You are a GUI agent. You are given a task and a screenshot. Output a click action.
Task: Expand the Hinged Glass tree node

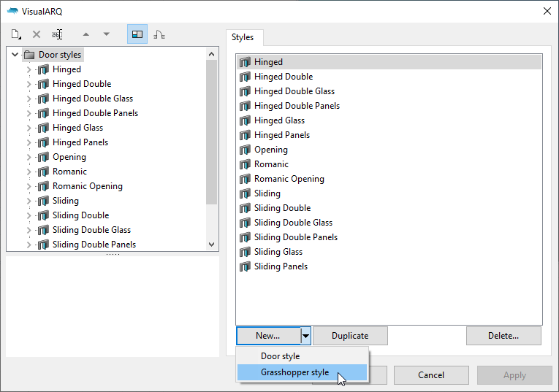29,128
